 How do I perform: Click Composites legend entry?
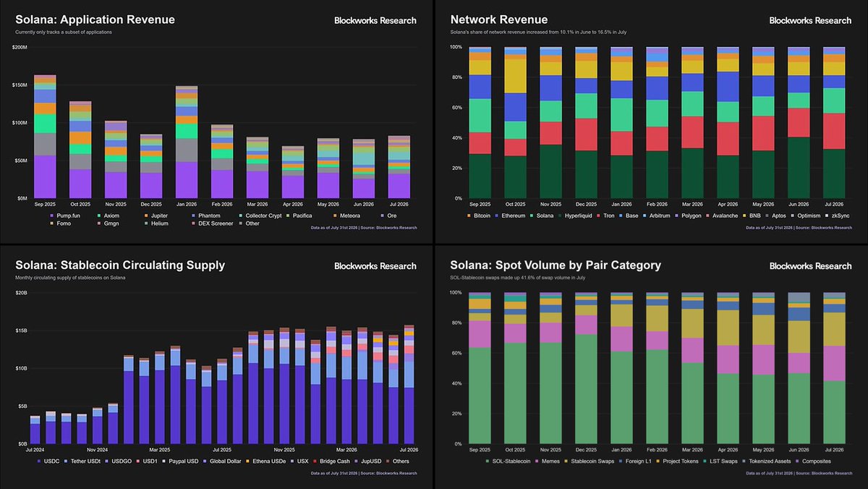(812, 462)
